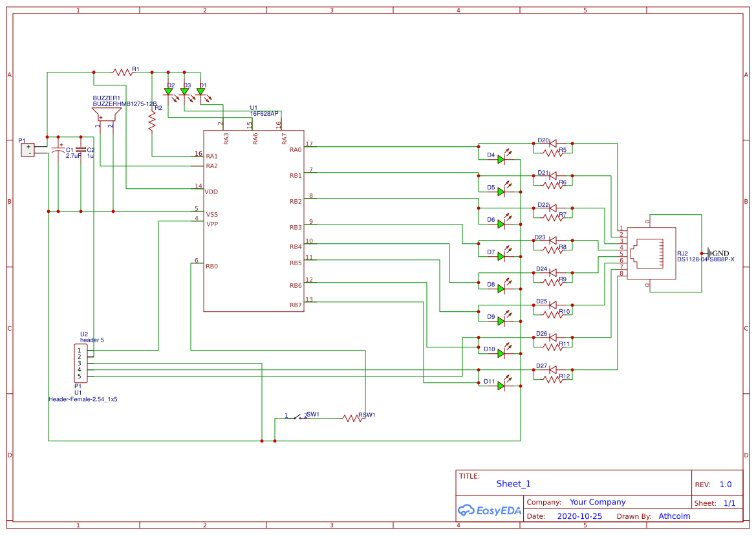Click the header 5 label text
The width and height of the screenshot is (756, 535).
point(92,340)
